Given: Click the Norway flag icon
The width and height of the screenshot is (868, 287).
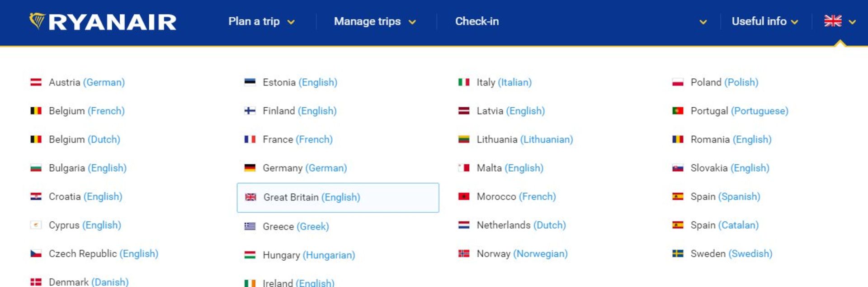Looking at the screenshot, I should 464,254.
